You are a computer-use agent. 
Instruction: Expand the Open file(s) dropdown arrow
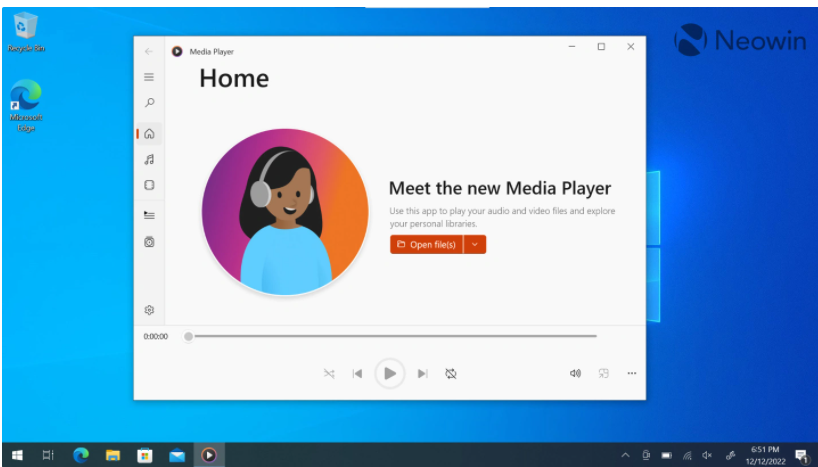[475, 244]
